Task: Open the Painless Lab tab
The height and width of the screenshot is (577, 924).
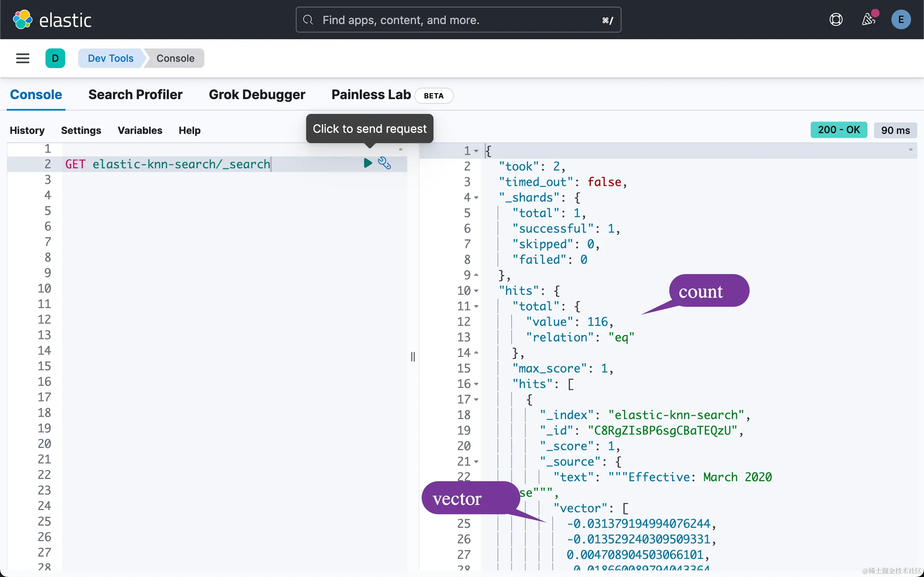Action: click(x=371, y=95)
